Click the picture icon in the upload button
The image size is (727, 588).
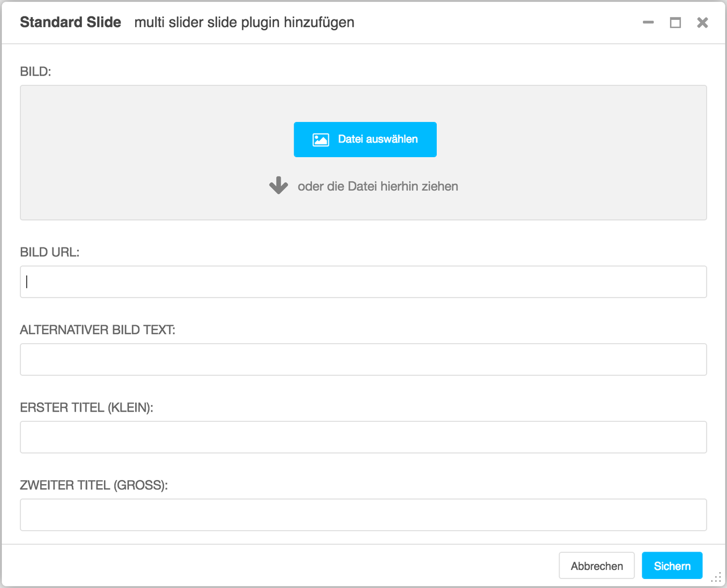click(321, 140)
